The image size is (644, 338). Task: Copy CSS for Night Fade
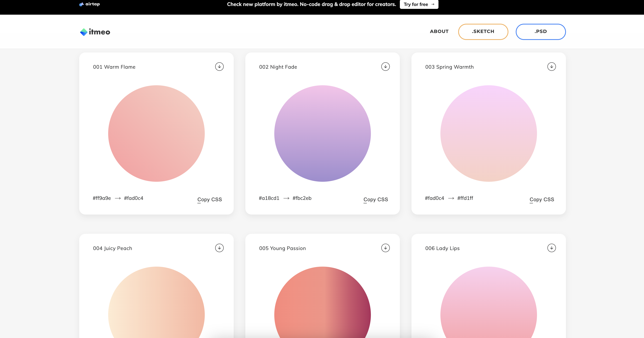pyautogui.click(x=376, y=199)
